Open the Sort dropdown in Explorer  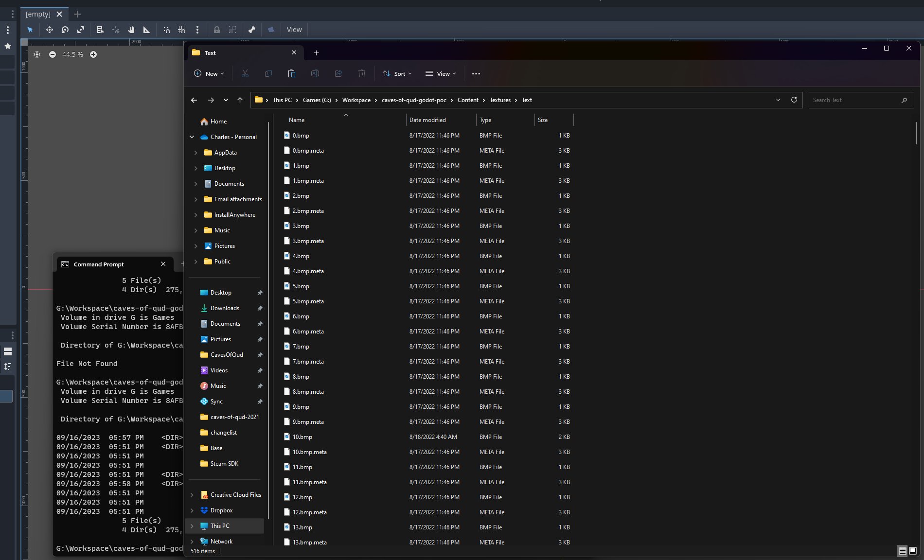tap(397, 73)
